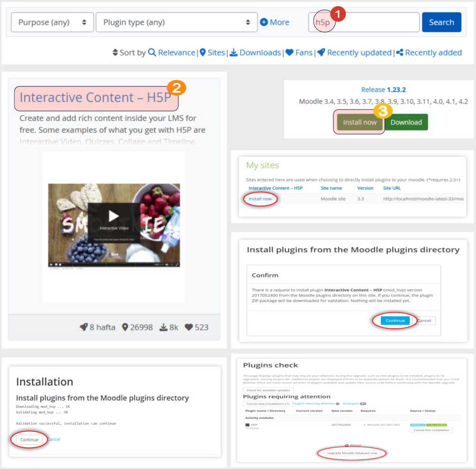The height and width of the screenshot is (469, 476).
Task: Click blue Continue in Confirm dialog
Action: pyautogui.click(x=395, y=320)
